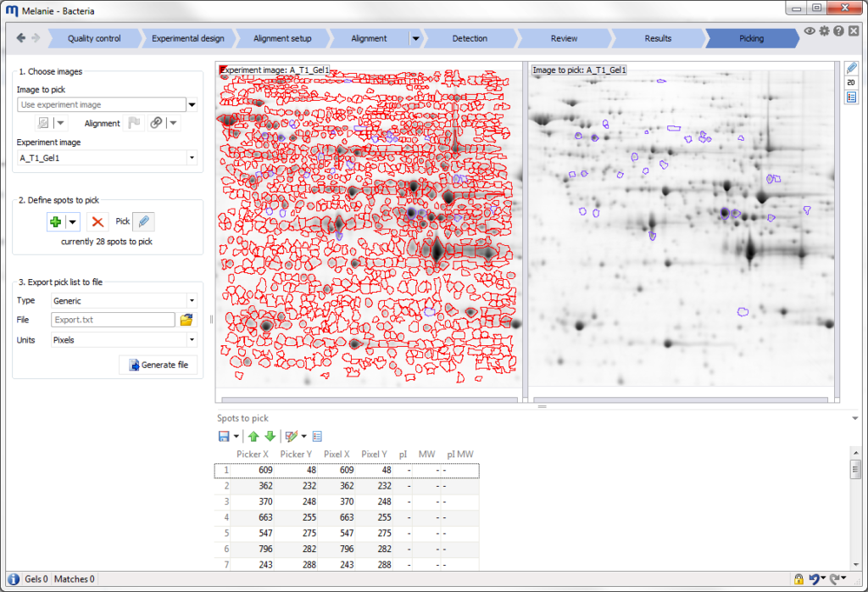Sort by Picker X column header
Image resolution: width=868 pixels, height=592 pixels.
(x=253, y=454)
